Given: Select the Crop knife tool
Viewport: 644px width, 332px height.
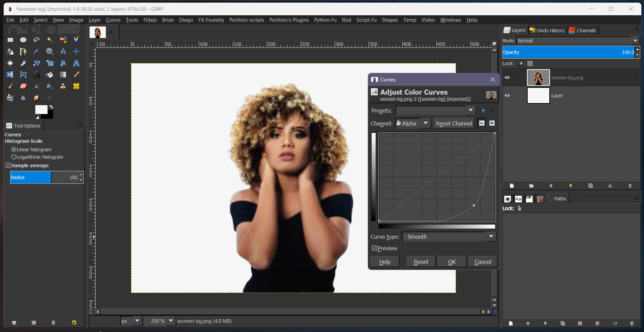Looking at the screenshot, I should [23, 63].
